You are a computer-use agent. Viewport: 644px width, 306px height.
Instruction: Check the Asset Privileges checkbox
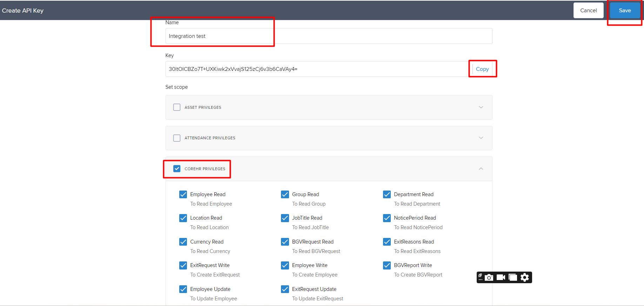pyautogui.click(x=177, y=107)
